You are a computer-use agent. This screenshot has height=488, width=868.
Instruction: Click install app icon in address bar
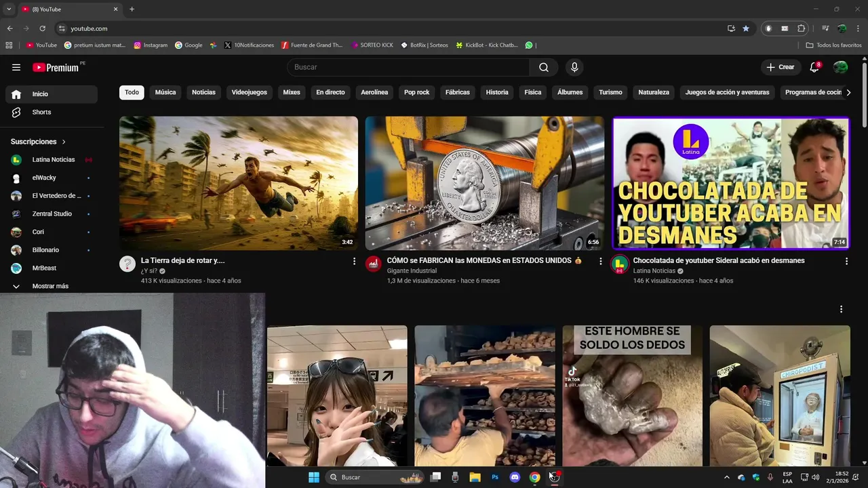pyautogui.click(x=731, y=28)
